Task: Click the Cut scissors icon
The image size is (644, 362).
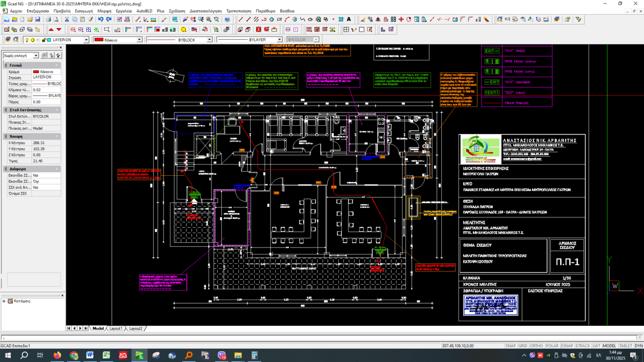Action: click(67, 20)
